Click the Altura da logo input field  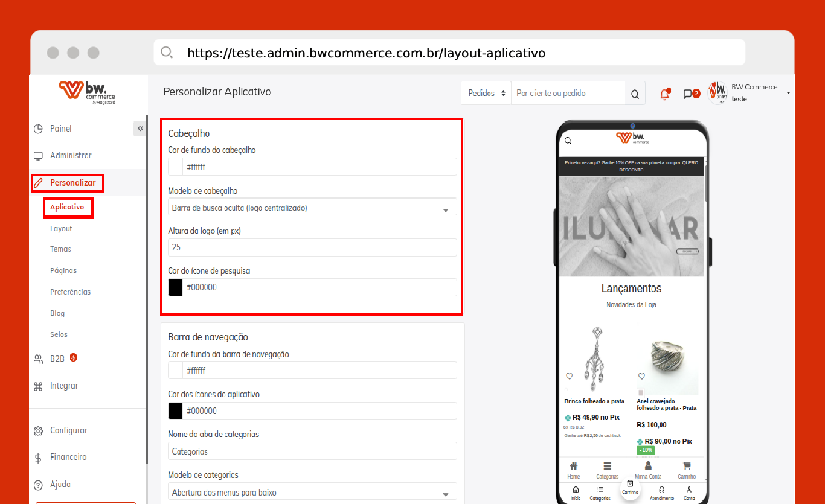coord(312,247)
